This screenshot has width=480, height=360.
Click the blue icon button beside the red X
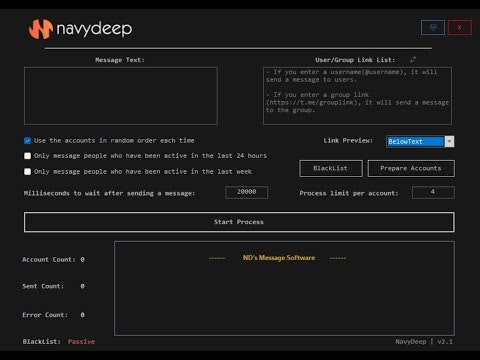pos(433,27)
